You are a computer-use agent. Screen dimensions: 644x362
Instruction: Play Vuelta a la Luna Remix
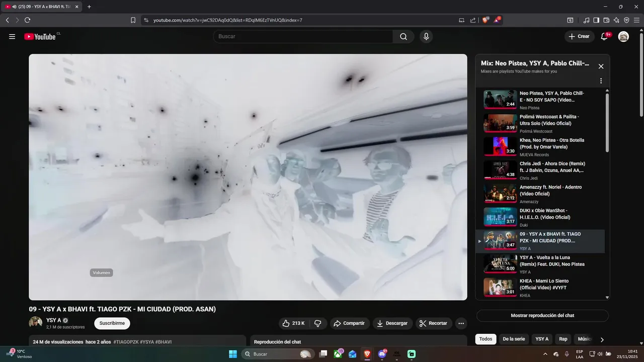click(x=540, y=264)
